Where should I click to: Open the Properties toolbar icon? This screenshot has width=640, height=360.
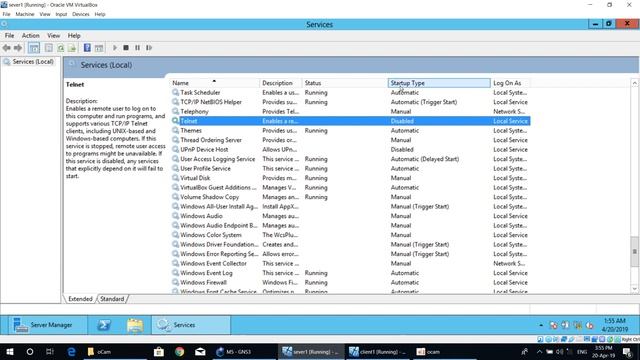pos(49,48)
